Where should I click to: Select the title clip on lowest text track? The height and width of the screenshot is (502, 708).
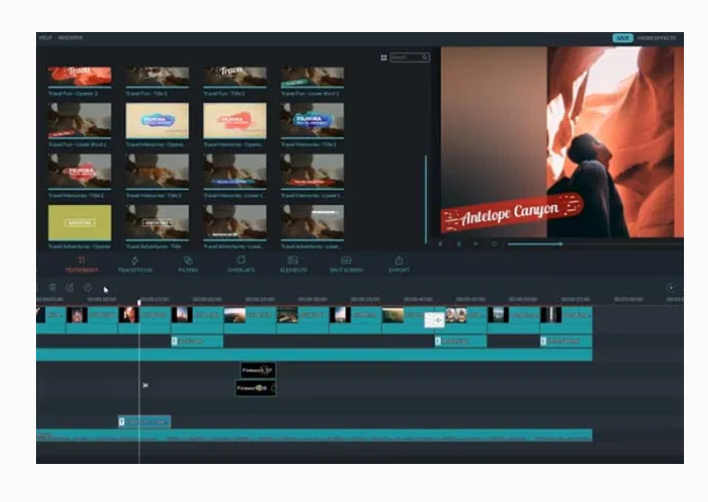pyautogui.click(x=144, y=422)
